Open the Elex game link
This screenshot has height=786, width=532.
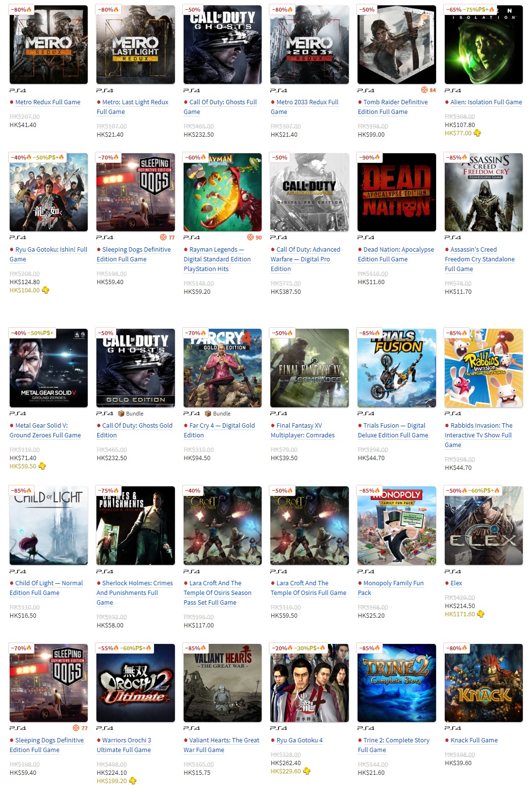456,583
